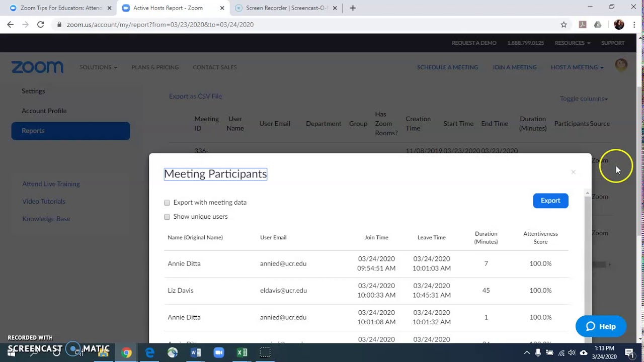Viewport: 644px width, 362px height.
Task: Enable Export with meeting data checkbox
Action: tap(167, 203)
